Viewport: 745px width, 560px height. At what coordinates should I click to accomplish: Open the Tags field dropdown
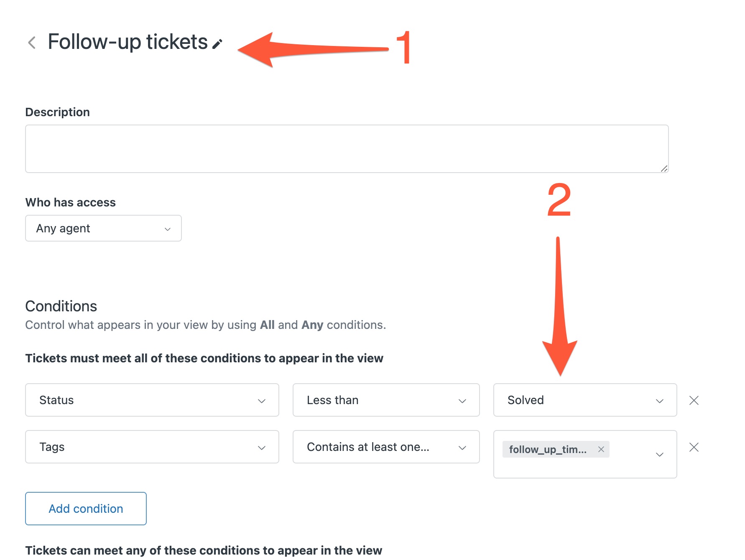152,447
